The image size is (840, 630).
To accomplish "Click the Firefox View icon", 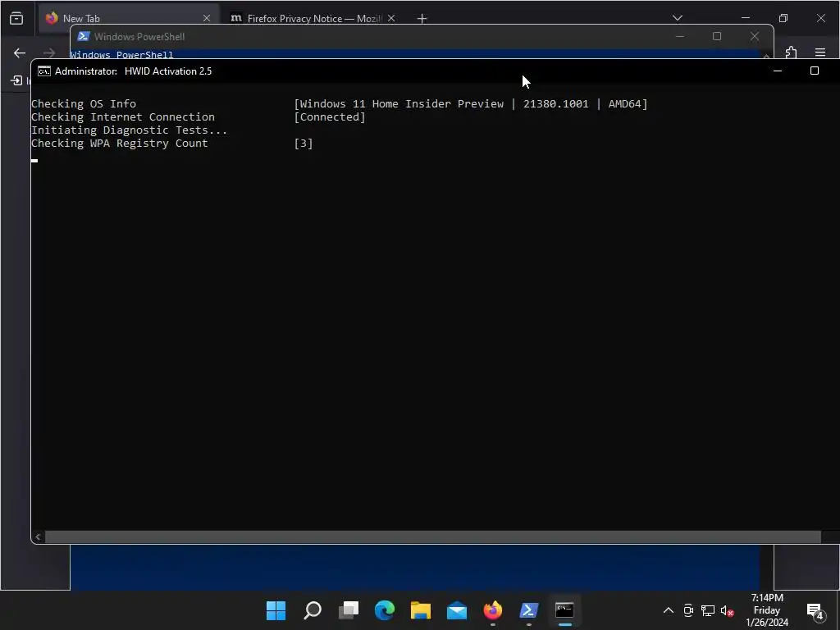I will pos(16,18).
